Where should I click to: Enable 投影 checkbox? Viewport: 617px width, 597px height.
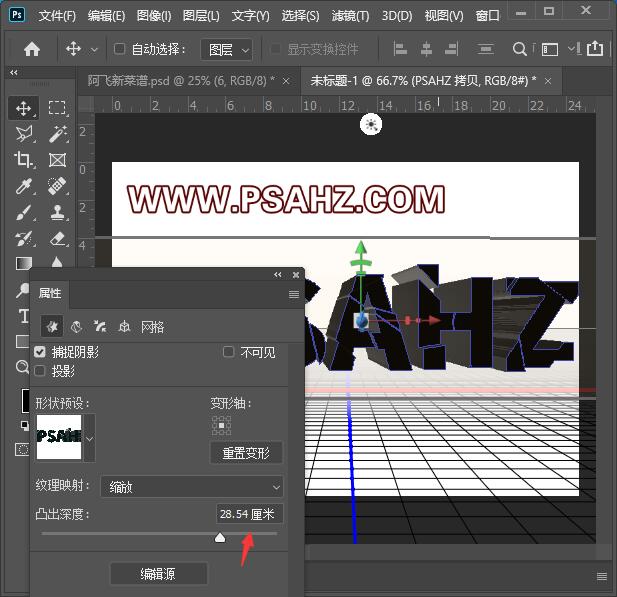(39, 371)
